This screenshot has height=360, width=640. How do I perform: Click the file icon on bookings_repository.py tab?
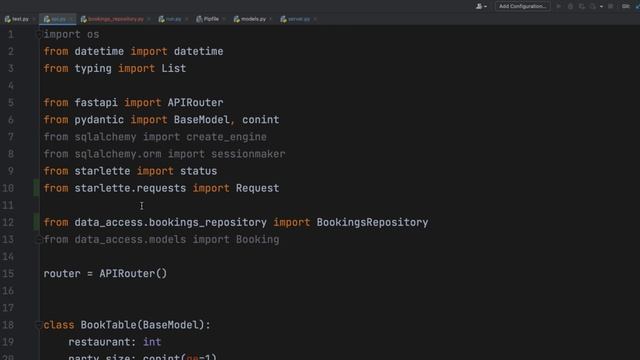(84, 19)
